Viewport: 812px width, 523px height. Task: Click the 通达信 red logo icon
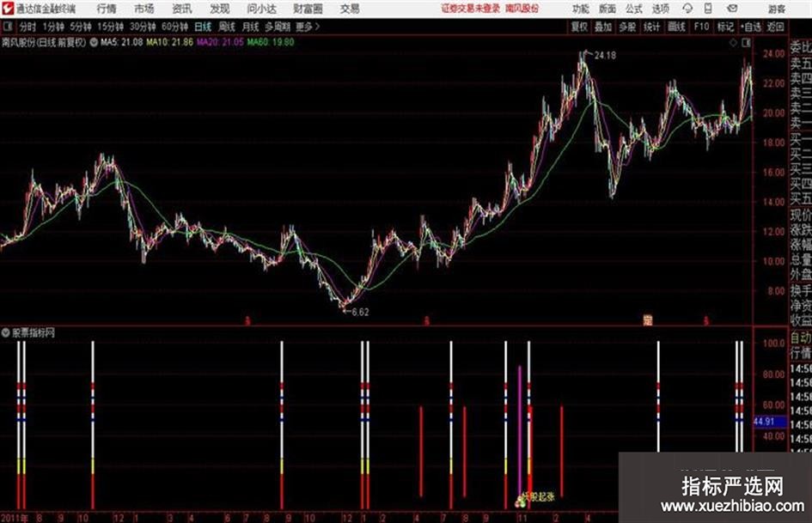(x=7, y=9)
